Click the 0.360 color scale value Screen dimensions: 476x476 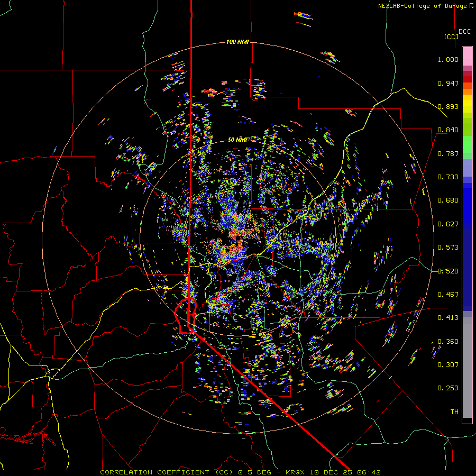448,342
